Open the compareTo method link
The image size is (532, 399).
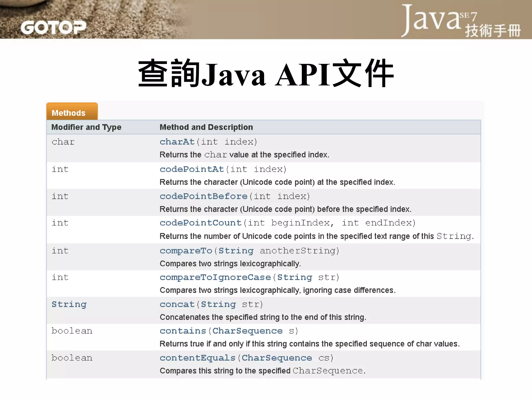point(186,251)
